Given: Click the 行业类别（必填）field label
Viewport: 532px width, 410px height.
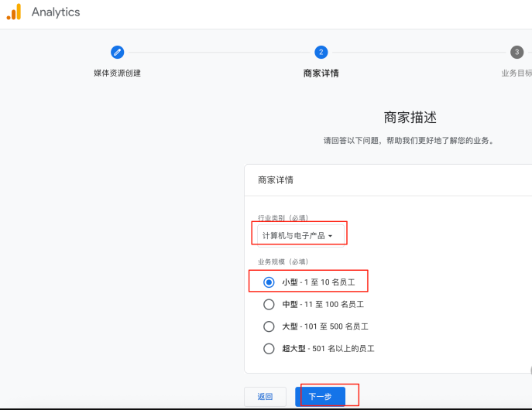Looking at the screenshot, I should [283, 218].
